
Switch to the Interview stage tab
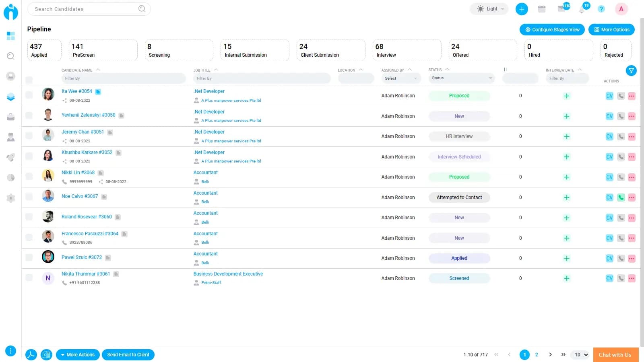(407, 50)
